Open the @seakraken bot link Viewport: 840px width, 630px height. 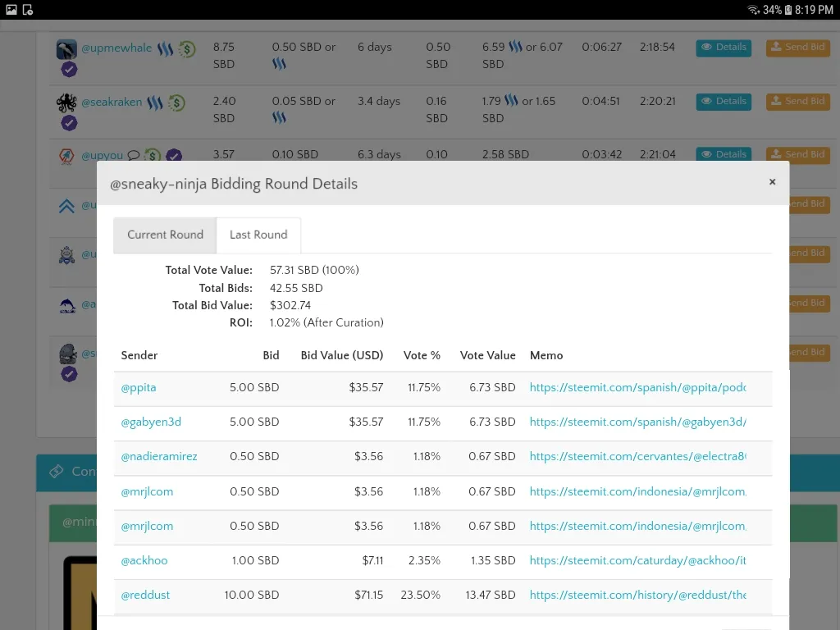(112, 103)
